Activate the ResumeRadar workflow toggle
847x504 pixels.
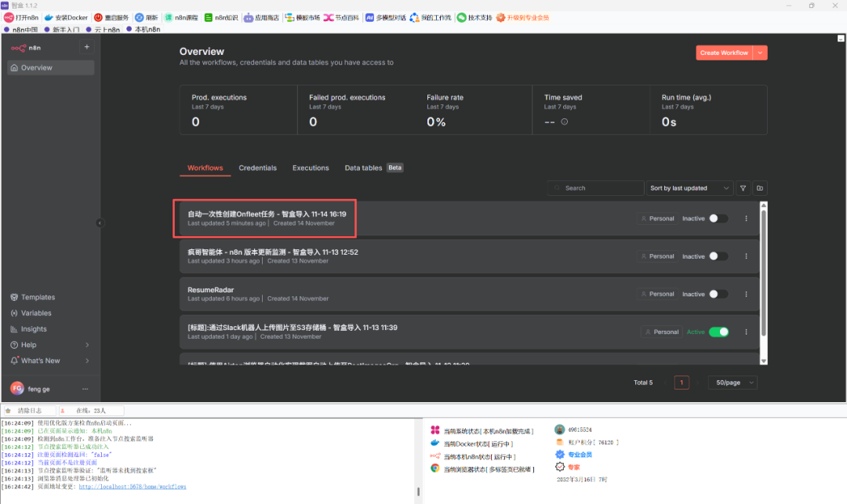click(718, 294)
